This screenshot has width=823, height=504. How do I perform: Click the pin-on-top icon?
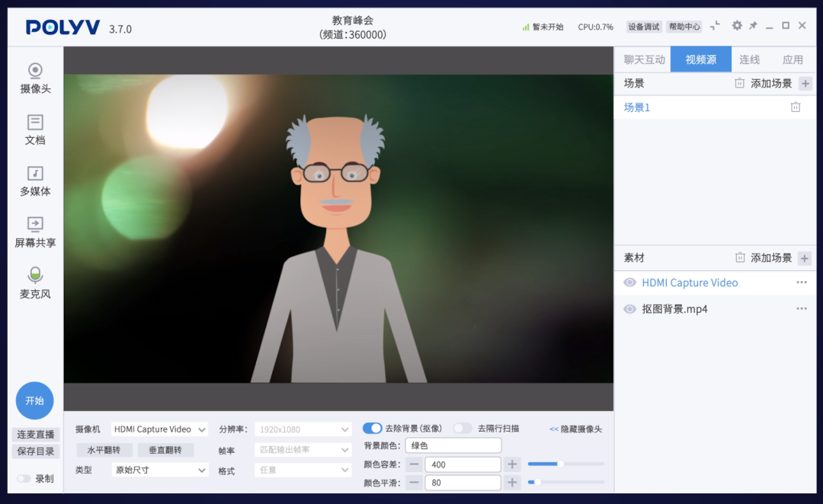(x=753, y=25)
